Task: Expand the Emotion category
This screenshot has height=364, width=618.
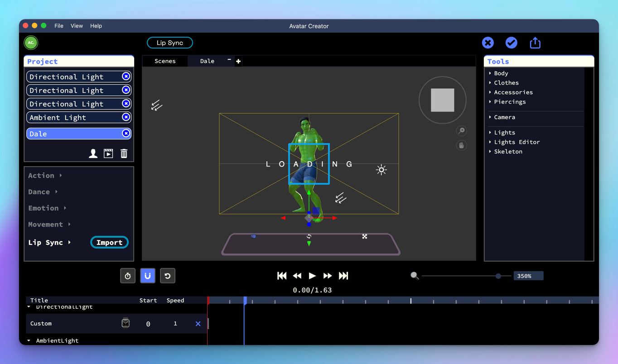Action: (x=47, y=208)
